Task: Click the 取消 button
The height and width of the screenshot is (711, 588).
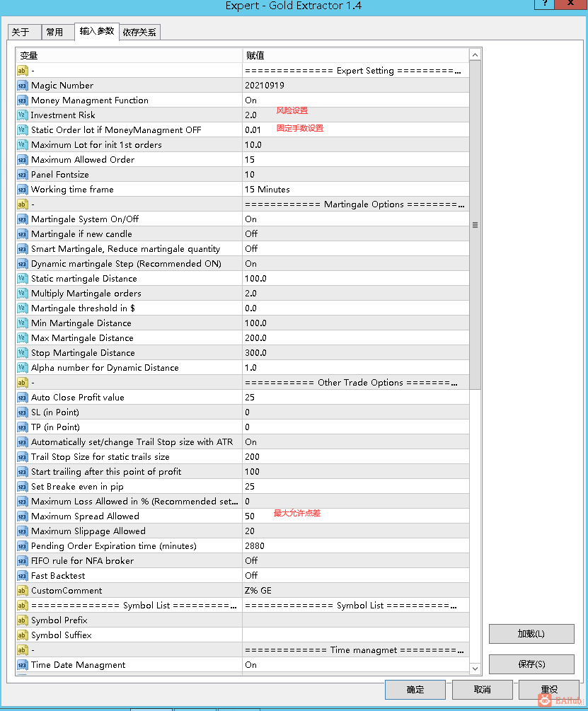Action: 483,690
